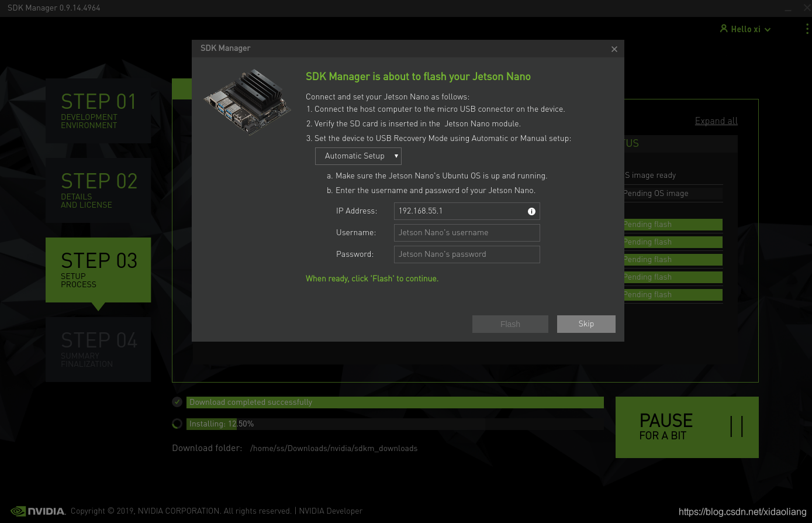
Task: Go to Step 01 Development Environment
Action: (98, 111)
